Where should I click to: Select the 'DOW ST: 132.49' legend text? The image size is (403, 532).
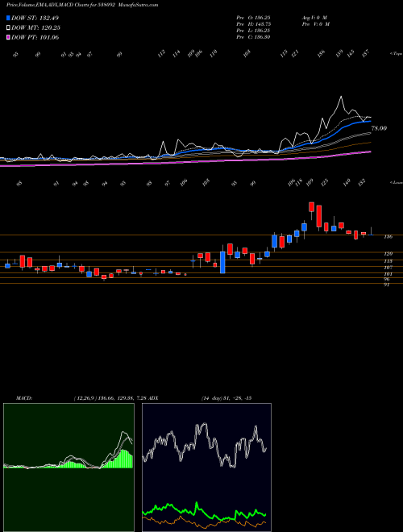(35, 18)
